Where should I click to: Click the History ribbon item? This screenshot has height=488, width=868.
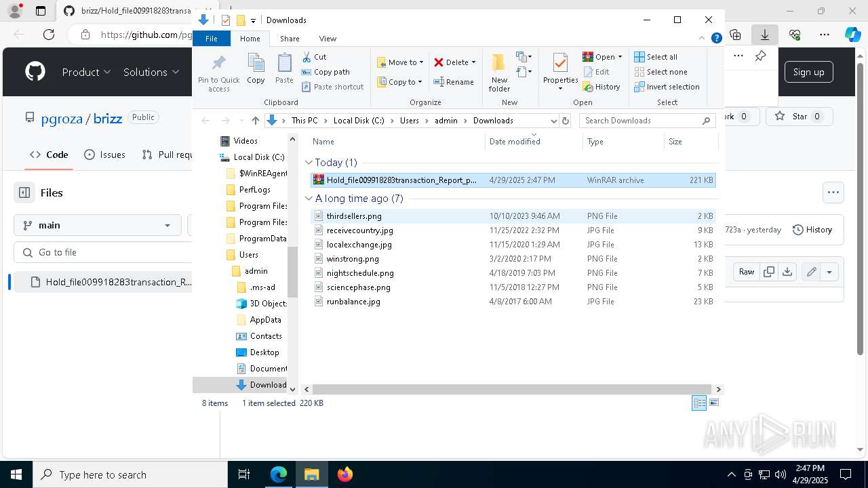tap(601, 87)
